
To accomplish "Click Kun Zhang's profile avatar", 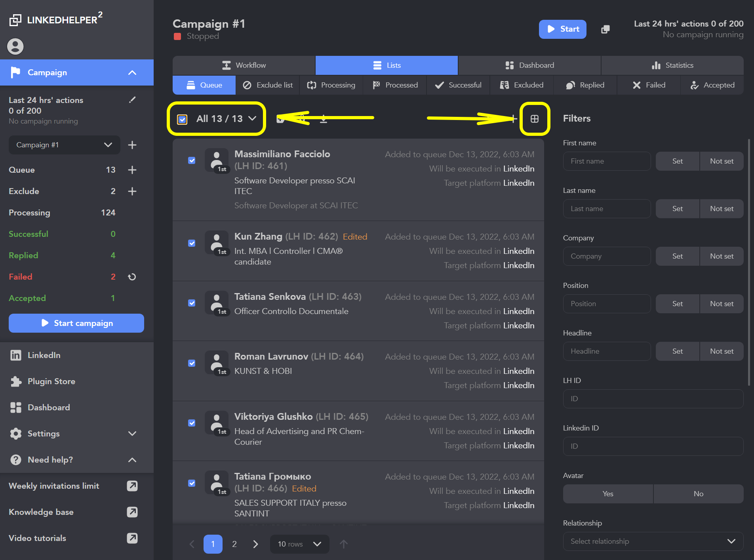I will pyautogui.click(x=217, y=242).
